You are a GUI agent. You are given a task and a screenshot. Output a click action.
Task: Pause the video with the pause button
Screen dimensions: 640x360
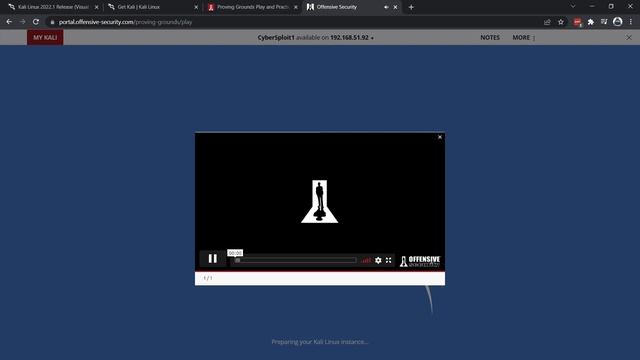pyautogui.click(x=213, y=259)
